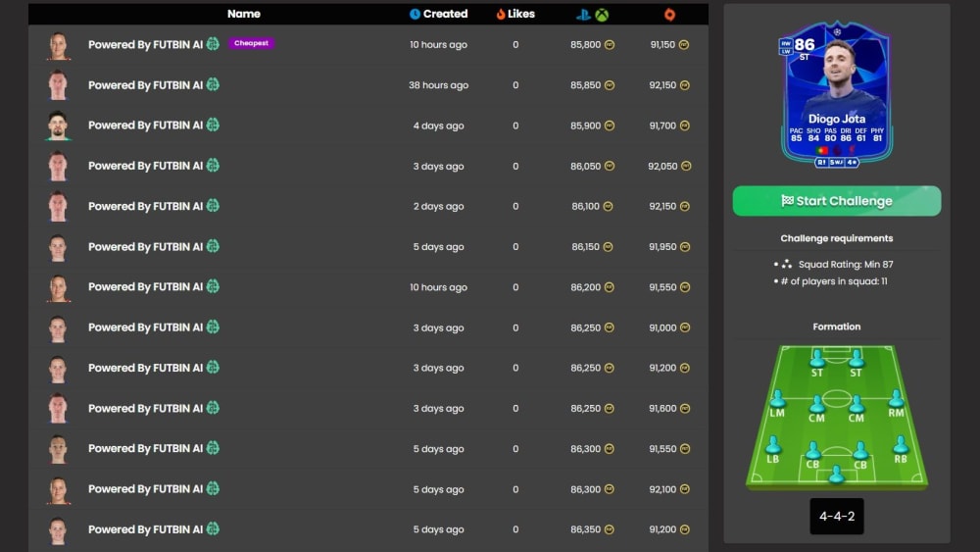
Task: Select the goalkeeper marker on formation pitch
Action: 836,475
